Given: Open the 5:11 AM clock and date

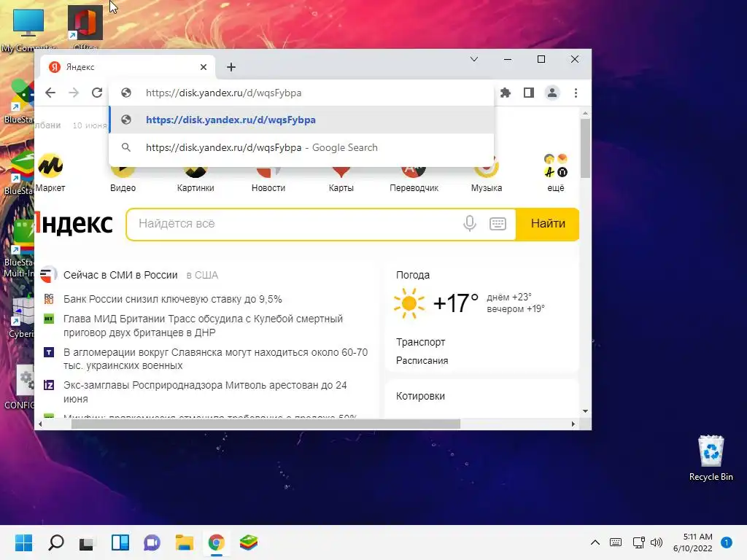Looking at the screenshot, I should tap(693, 542).
